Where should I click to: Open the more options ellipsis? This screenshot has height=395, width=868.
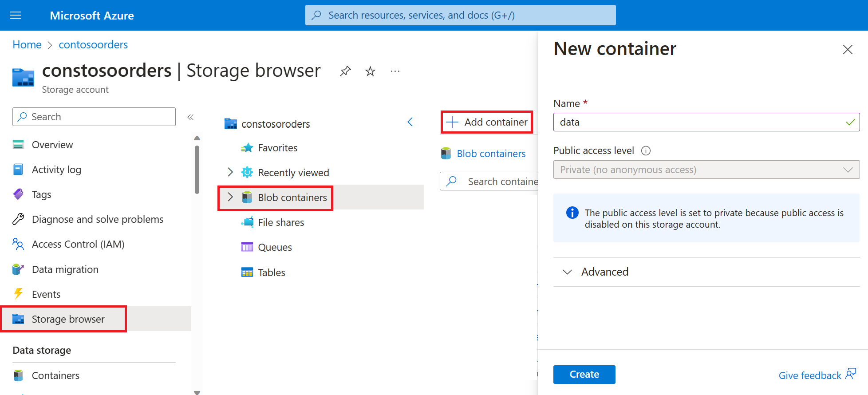pyautogui.click(x=395, y=71)
